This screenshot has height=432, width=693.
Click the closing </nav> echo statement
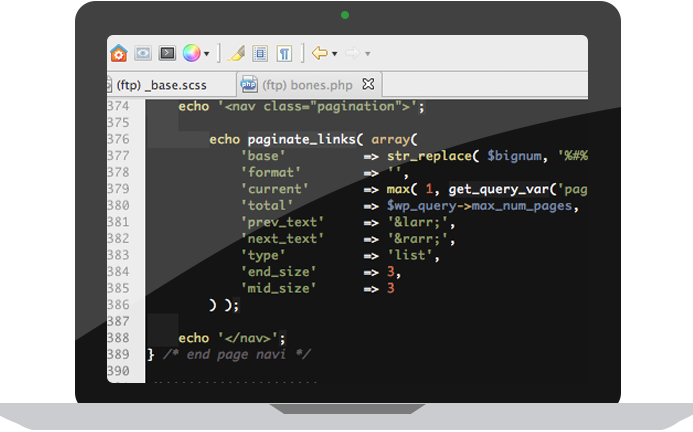232,338
